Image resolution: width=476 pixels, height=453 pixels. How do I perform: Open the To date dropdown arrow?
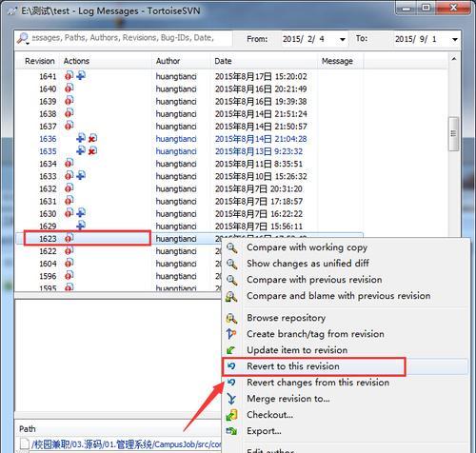pos(455,39)
